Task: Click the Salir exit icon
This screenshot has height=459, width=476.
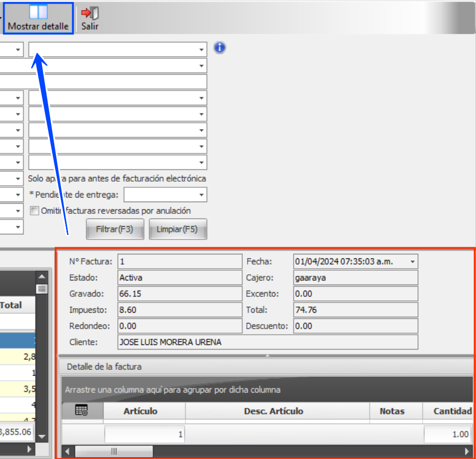Action: click(90, 17)
